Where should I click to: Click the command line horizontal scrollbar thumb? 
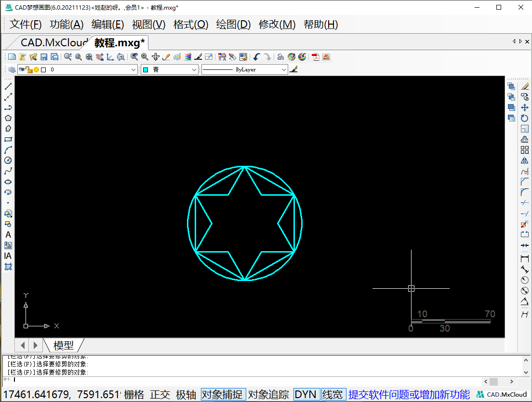point(493,382)
